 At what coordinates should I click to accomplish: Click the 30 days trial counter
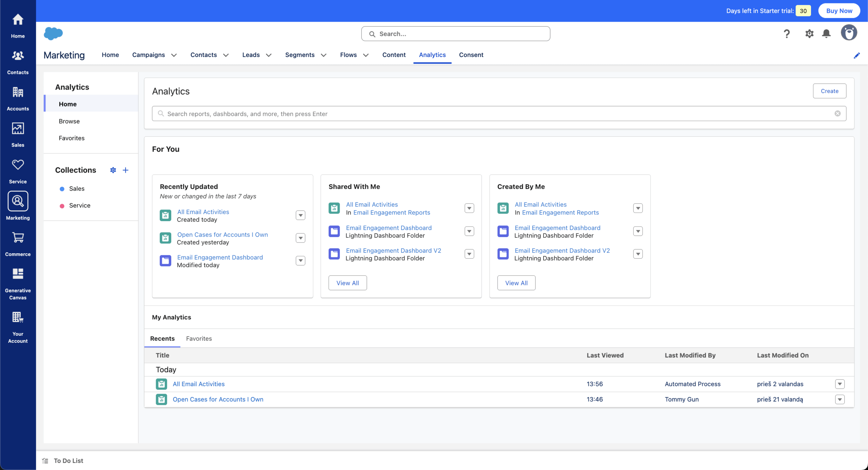click(x=803, y=11)
